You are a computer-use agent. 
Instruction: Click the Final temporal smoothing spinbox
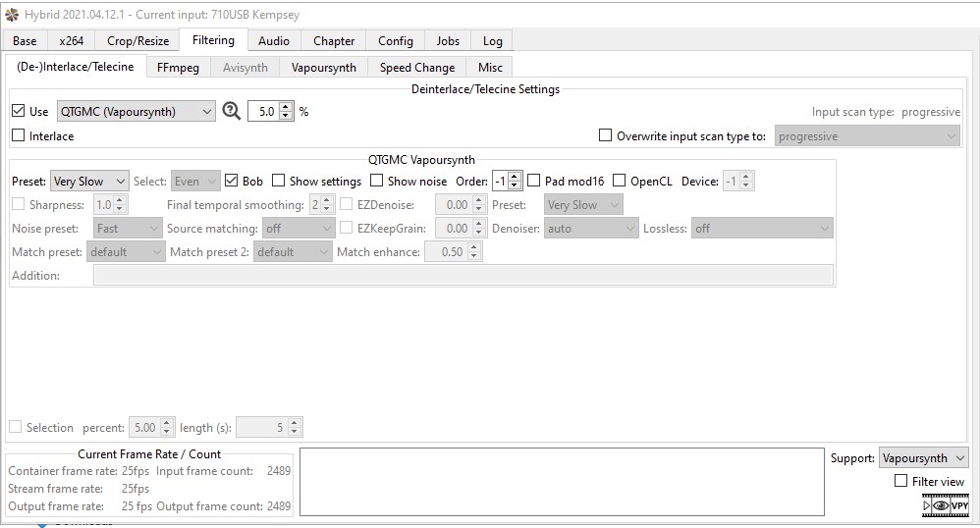(321, 205)
